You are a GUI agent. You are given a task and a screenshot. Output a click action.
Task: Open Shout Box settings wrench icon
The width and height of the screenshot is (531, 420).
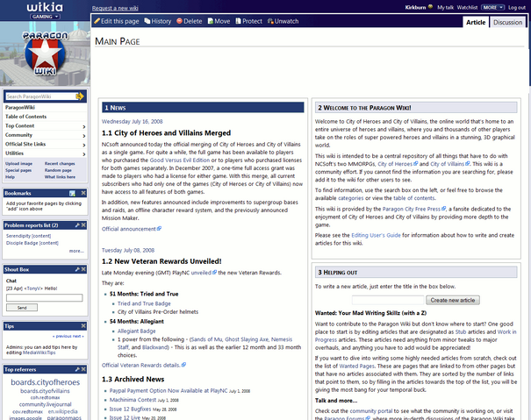pyautogui.click(x=77, y=269)
